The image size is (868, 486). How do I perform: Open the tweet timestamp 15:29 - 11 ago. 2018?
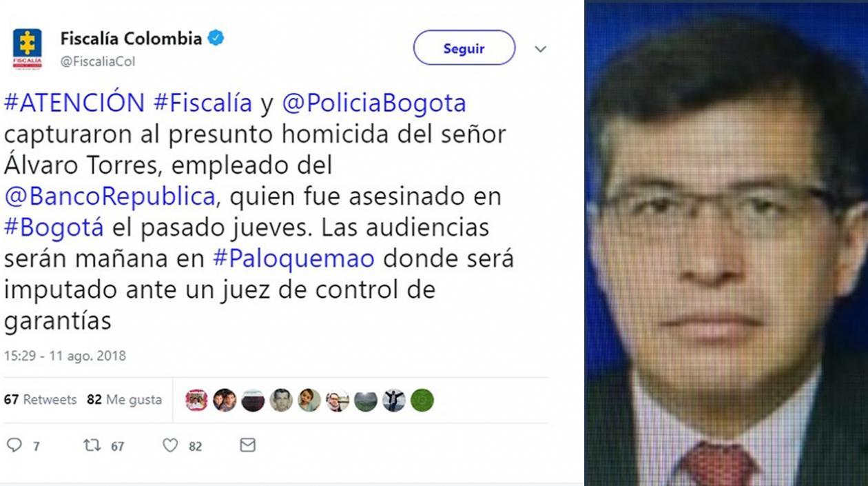click(65, 356)
